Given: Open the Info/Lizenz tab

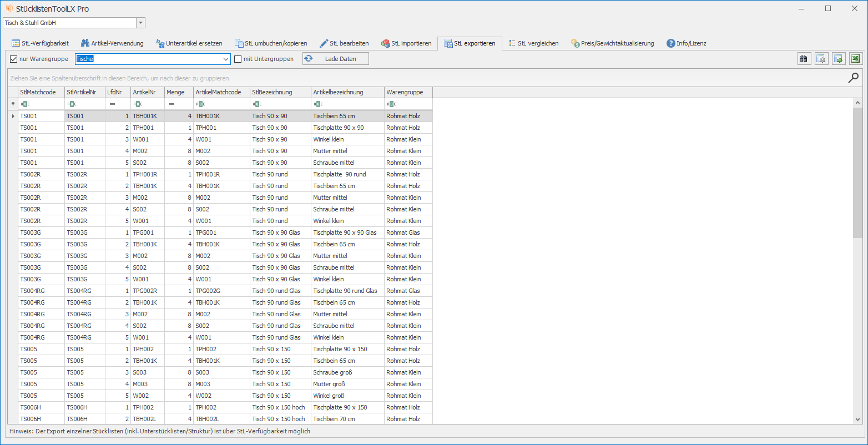Looking at the screenshot, I should (687, 43).
